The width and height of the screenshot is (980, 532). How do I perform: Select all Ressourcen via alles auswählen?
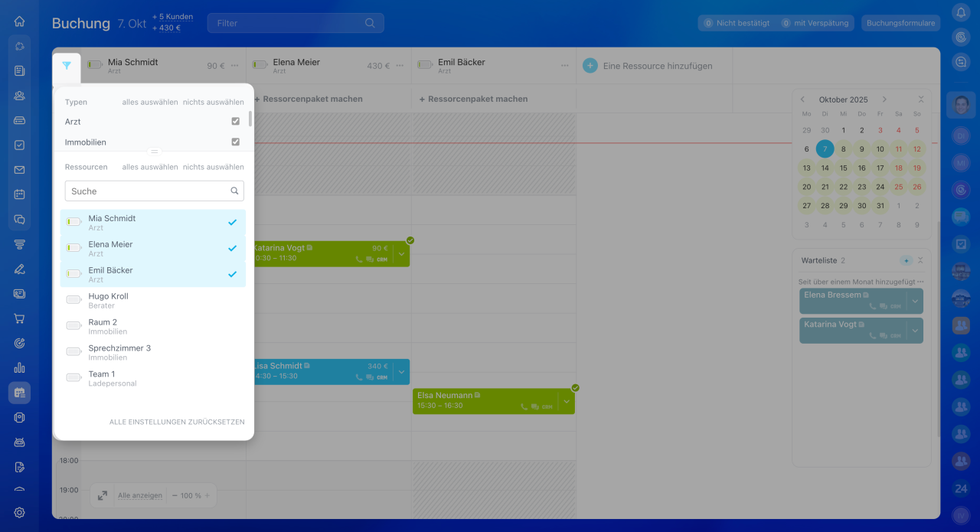(x=150, y=167)
